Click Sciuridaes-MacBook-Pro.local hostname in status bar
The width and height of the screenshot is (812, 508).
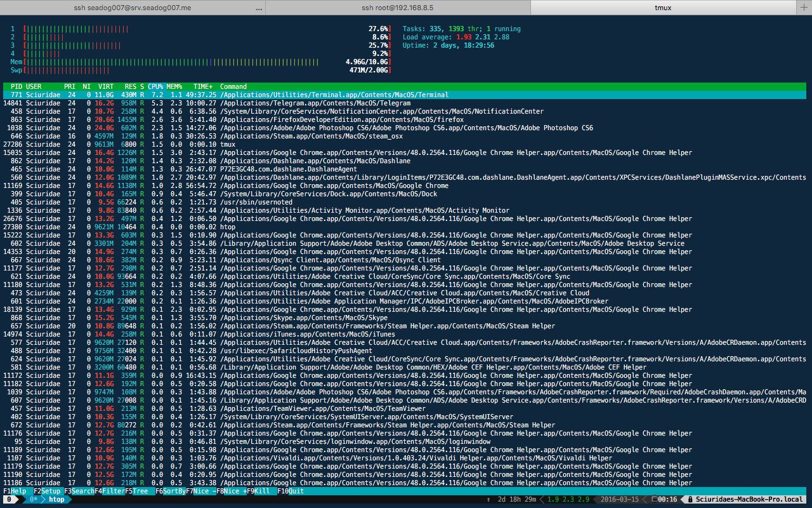pos(749,499)
